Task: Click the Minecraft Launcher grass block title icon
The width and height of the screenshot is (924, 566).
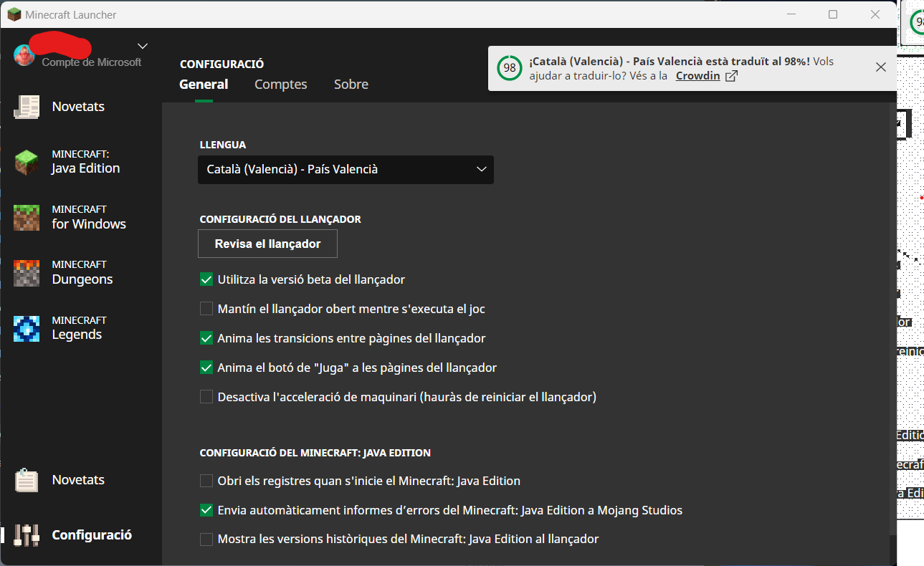Action: tap(14, 14)
